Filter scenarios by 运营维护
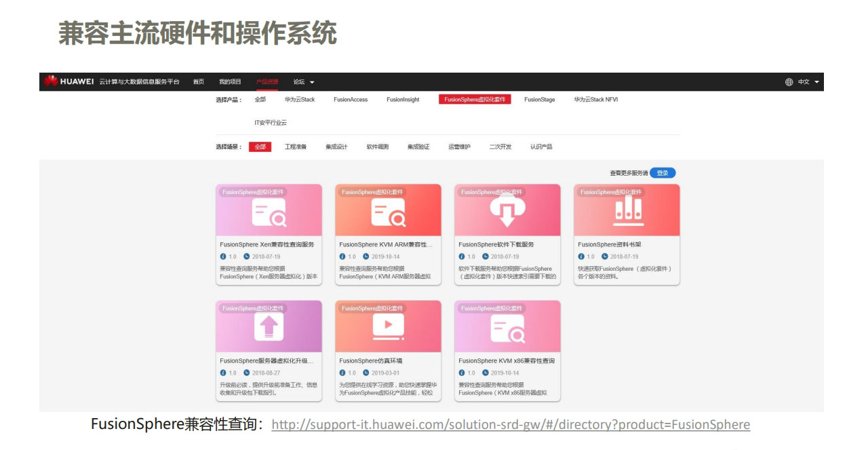This screenshot has width=868, height=450. click(459, 147)
